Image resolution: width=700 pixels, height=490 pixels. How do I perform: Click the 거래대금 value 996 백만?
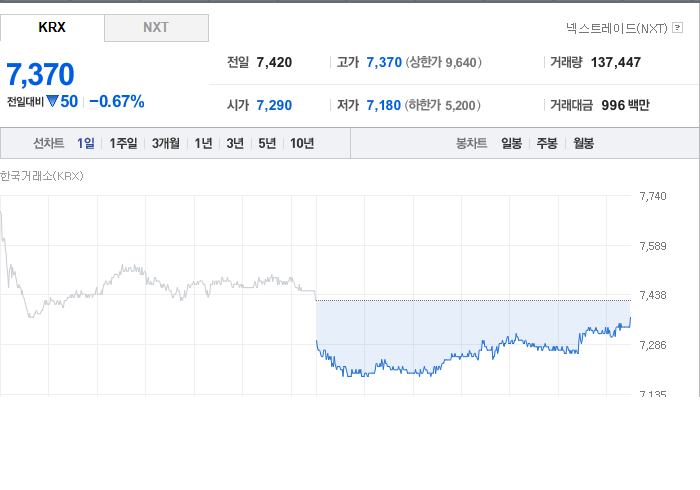click(625, 105)
